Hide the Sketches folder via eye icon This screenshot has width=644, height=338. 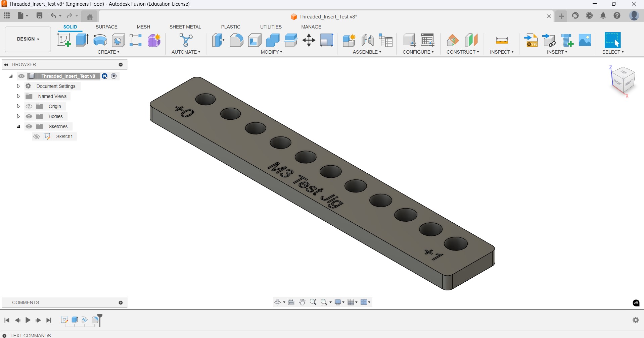tap(29, 126)
